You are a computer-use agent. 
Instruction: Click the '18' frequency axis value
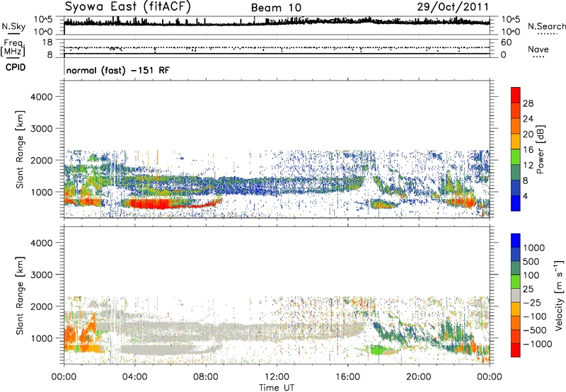(47, 42)
